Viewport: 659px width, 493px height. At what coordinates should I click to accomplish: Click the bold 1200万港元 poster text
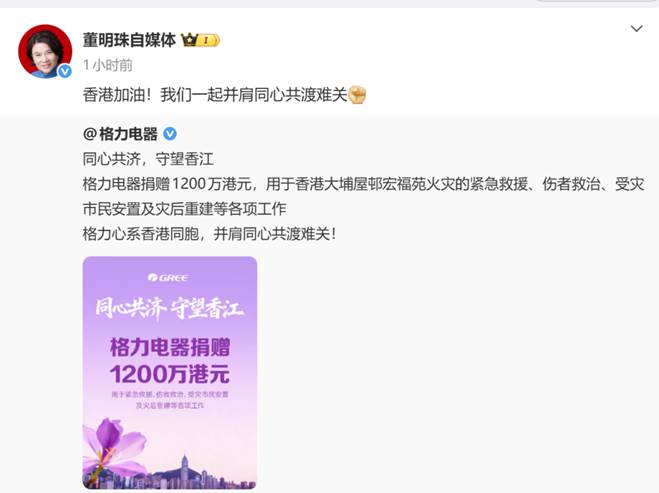(x=170, y=374)
